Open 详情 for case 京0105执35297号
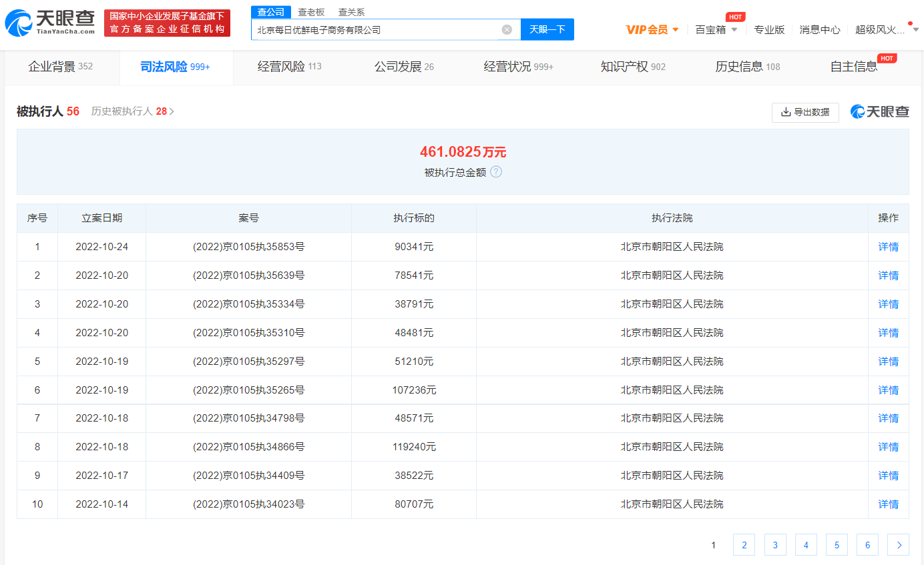The image size is (924, 565). (889, 362)
